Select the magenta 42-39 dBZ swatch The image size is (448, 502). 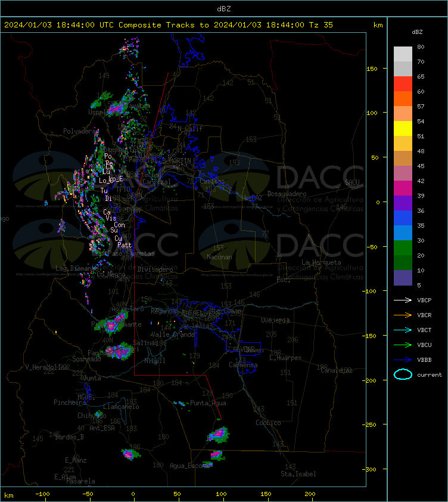[x=403, y=188]
